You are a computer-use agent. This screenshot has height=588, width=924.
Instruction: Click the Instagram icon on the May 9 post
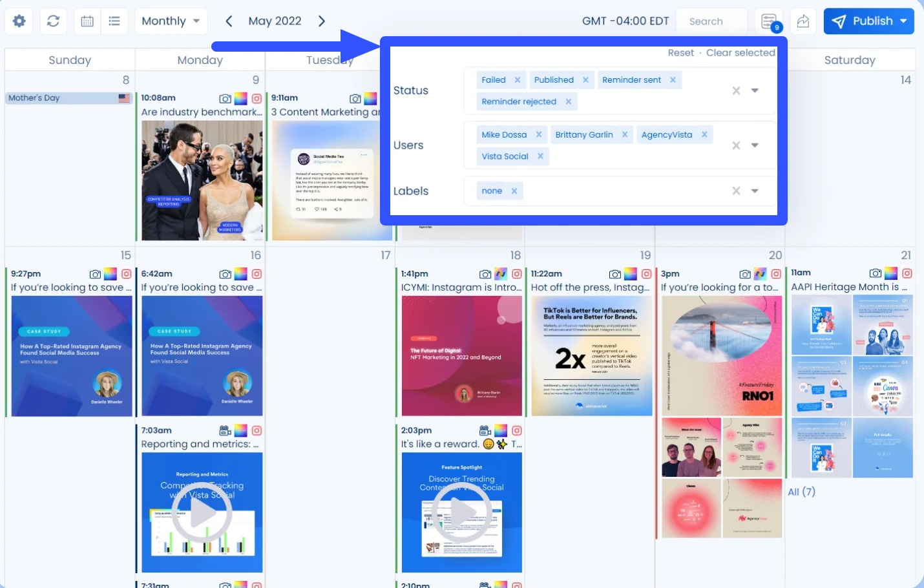pos(258,98)
